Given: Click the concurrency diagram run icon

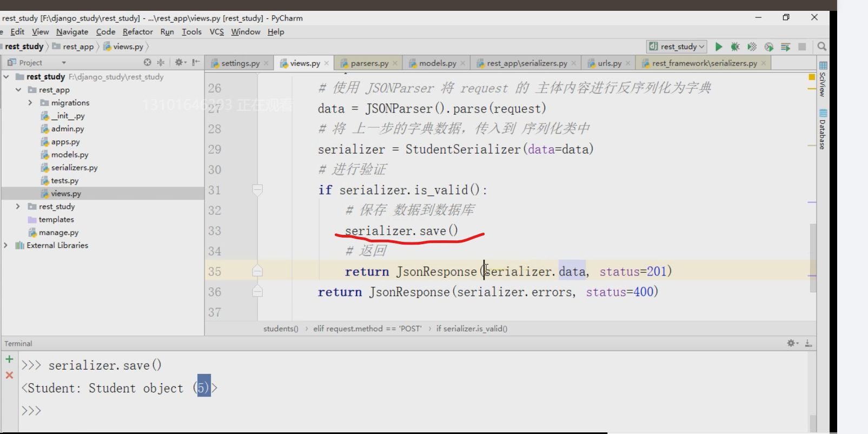Looking at the screenshot, I should tap(785, 47).
